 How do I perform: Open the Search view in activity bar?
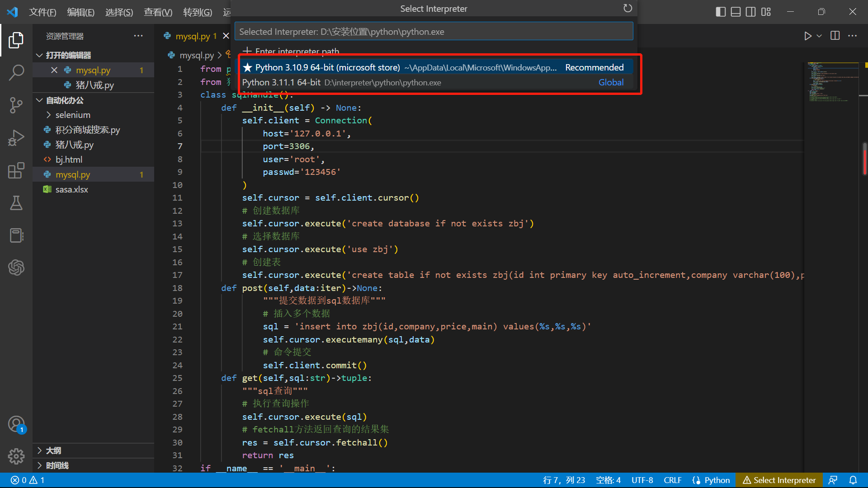tap(16, 72)
